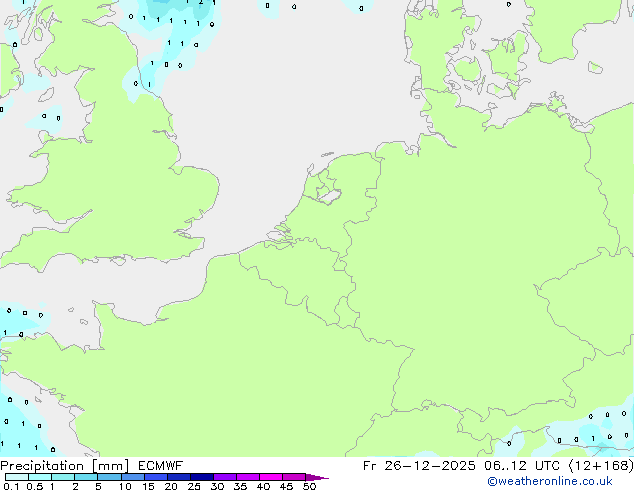
Task: Pick the blue legend swatch between 10 and 15
Action: click(x=132, y=477)
